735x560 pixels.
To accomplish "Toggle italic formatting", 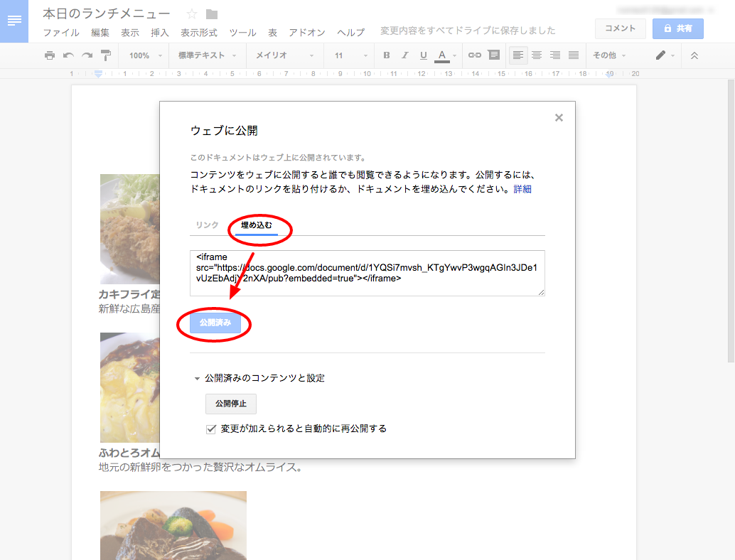I will tap(404, 55).
